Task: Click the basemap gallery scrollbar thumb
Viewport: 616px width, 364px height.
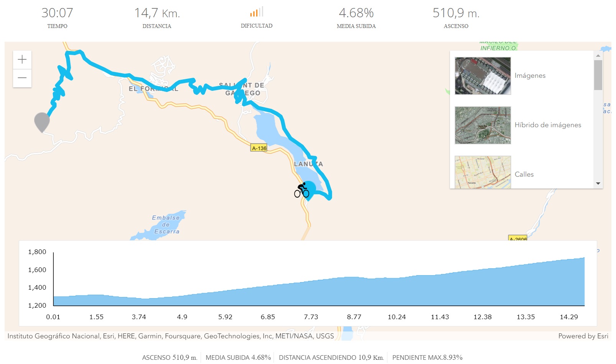Action: [598, 75]
